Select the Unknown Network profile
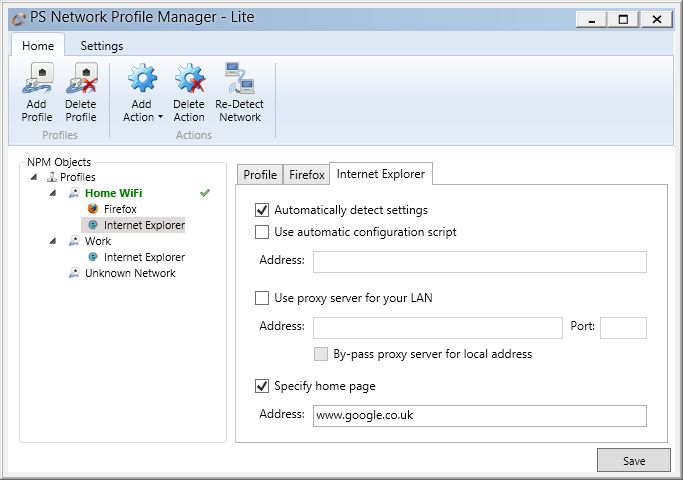The width and height of the screenshot is (683, 480). tap(129, 273)
